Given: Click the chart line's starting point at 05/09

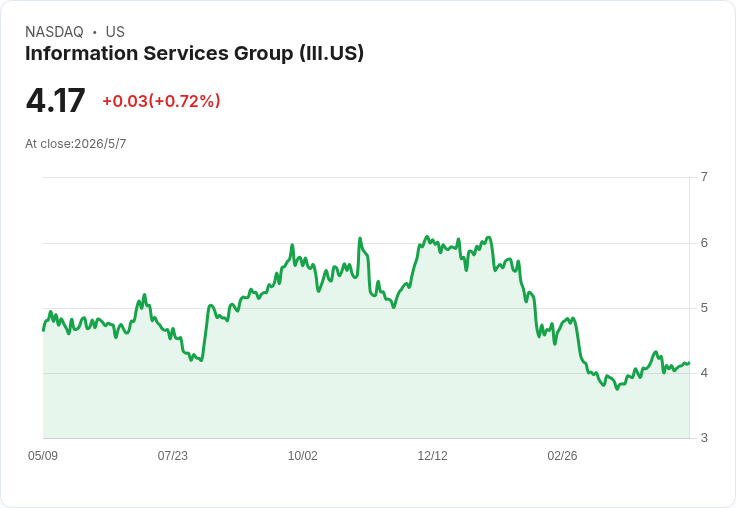Looking at the screenshot, I should click(44, 331).
